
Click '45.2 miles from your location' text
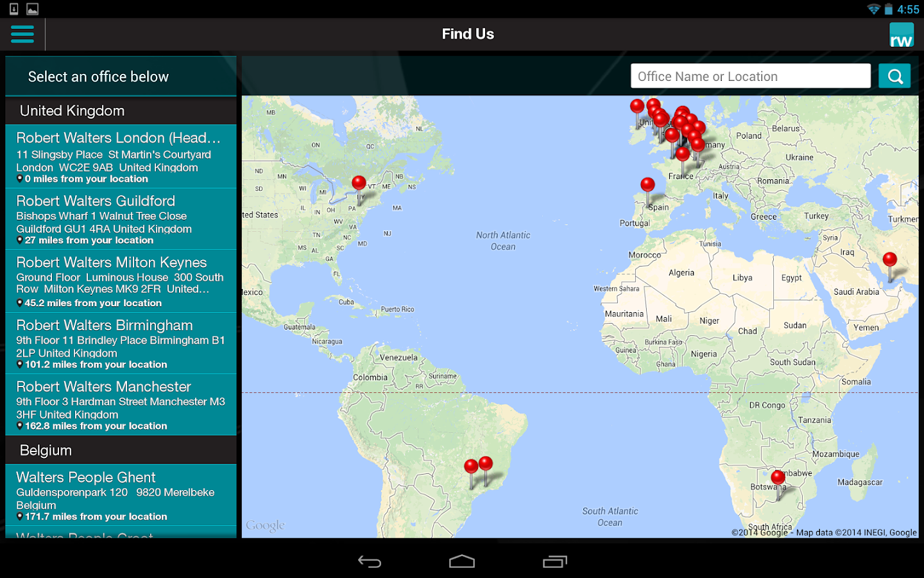pyautogui.click(x=93, y=303)
